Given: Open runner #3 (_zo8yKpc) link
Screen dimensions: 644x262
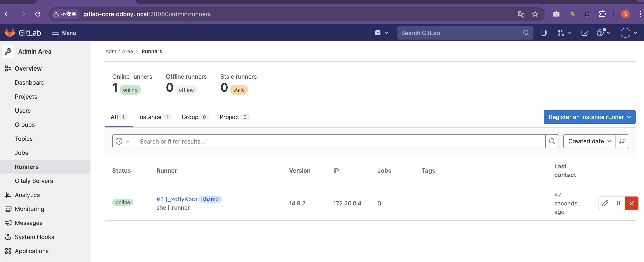Looking at the screenshot, I should tap(176, 199).
